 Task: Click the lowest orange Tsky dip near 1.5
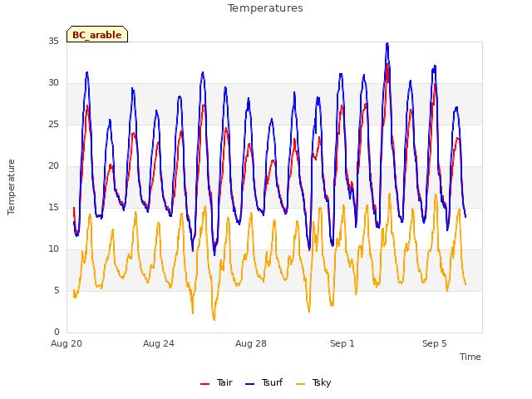214,319
